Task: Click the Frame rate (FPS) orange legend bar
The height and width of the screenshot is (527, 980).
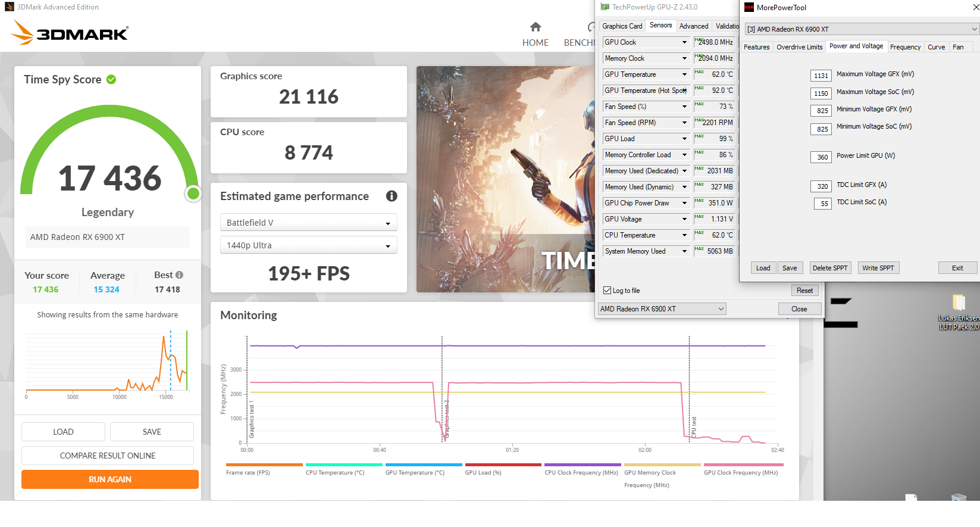Action: (x=264, y=464)
